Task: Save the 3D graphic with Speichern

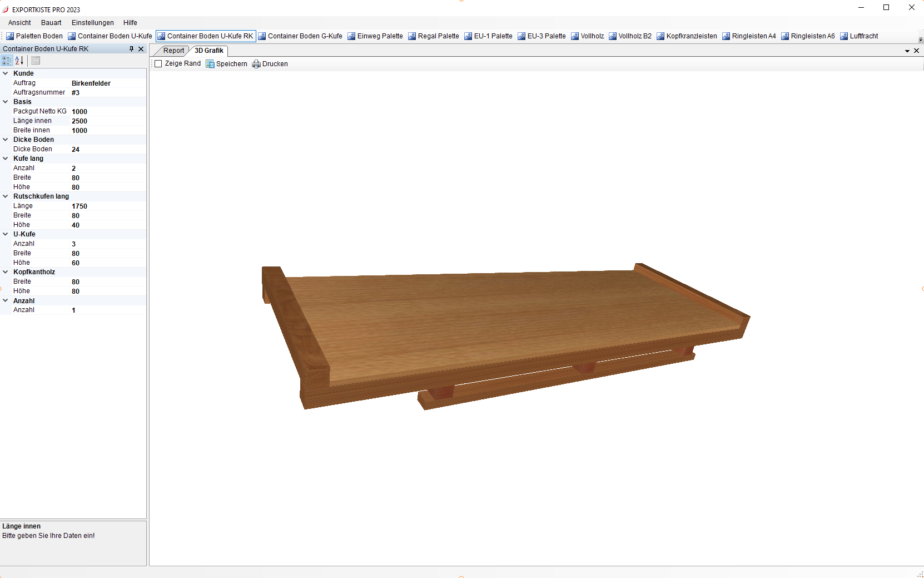Action: (226, 64)
